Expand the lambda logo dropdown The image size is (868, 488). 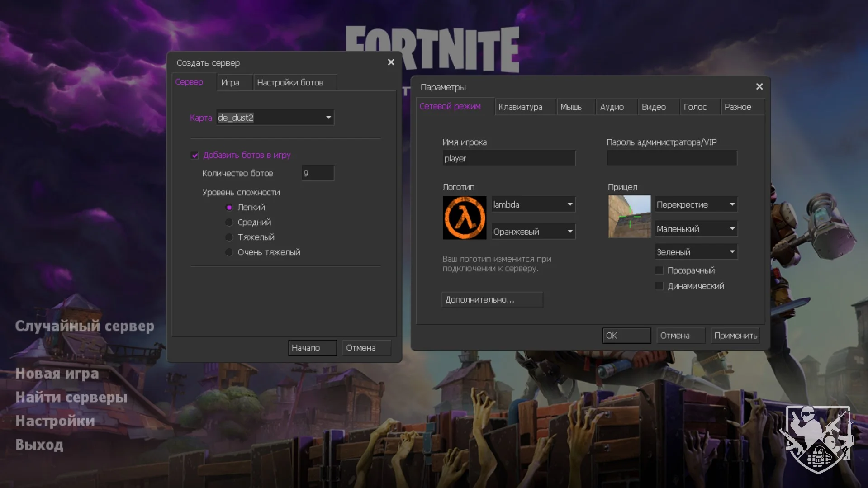click(570, 204)
